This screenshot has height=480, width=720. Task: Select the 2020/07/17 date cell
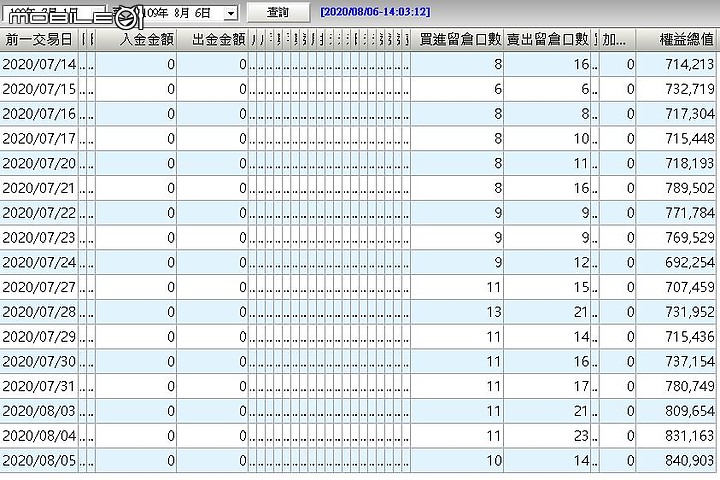point(39,139)
